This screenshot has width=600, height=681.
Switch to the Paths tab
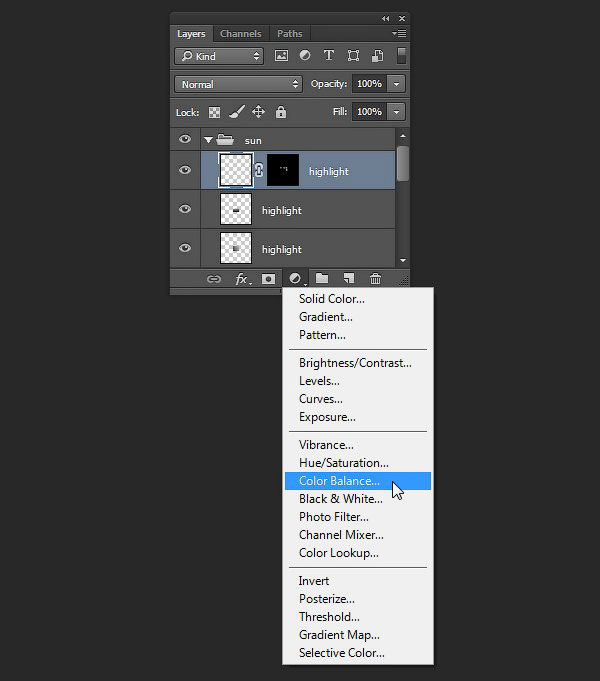(290, 33)
